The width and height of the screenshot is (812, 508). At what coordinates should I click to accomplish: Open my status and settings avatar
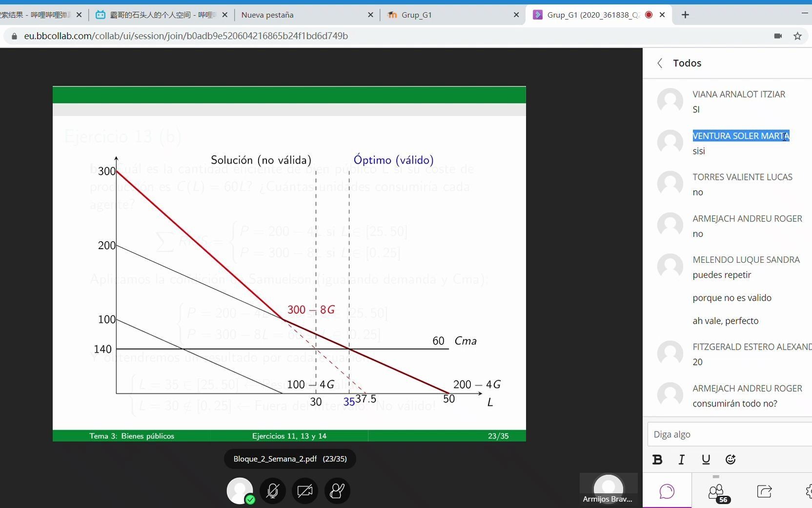(x=240, y=491)
